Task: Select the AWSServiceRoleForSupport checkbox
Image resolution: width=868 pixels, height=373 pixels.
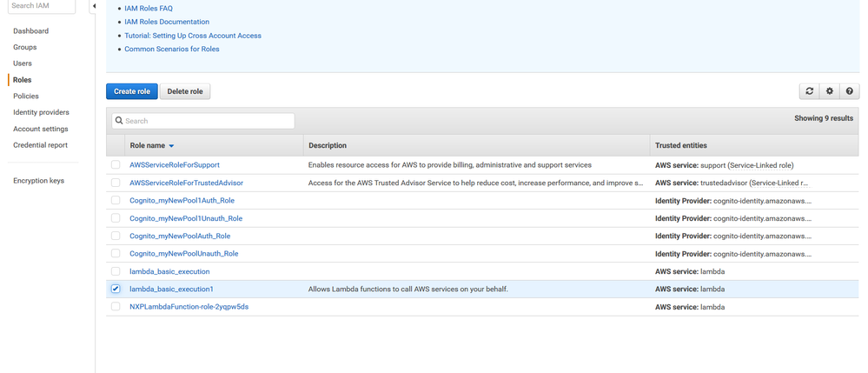Action: [x=116, y=164]
